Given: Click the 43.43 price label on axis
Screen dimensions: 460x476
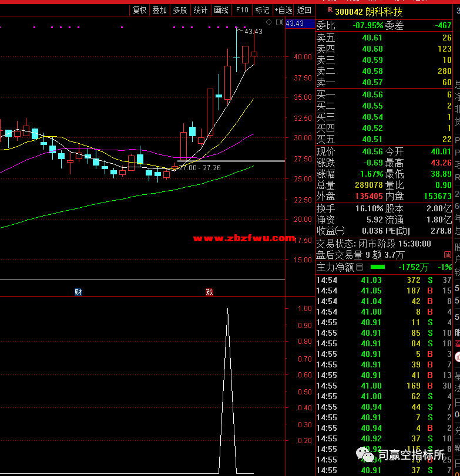Looking at the screenshot, I should tap(294, 23).
